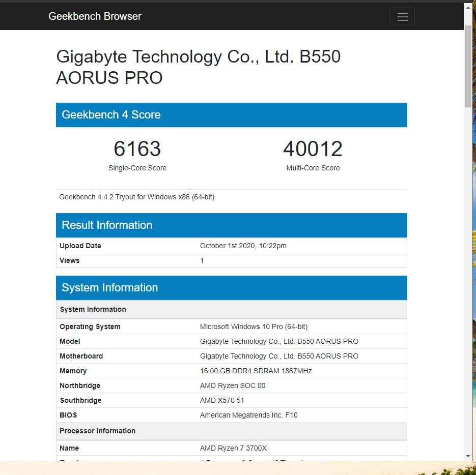Select AMD Ryzen SOC 00 value
The height and width of the screenshot is (475, 476).
(x=233, y=385)
